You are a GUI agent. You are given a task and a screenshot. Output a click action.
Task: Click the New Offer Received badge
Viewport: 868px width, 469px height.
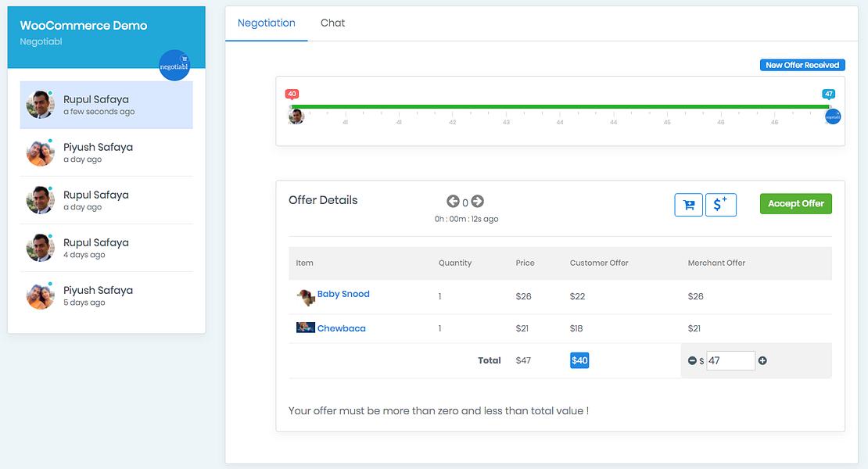(x=802, y=65)
